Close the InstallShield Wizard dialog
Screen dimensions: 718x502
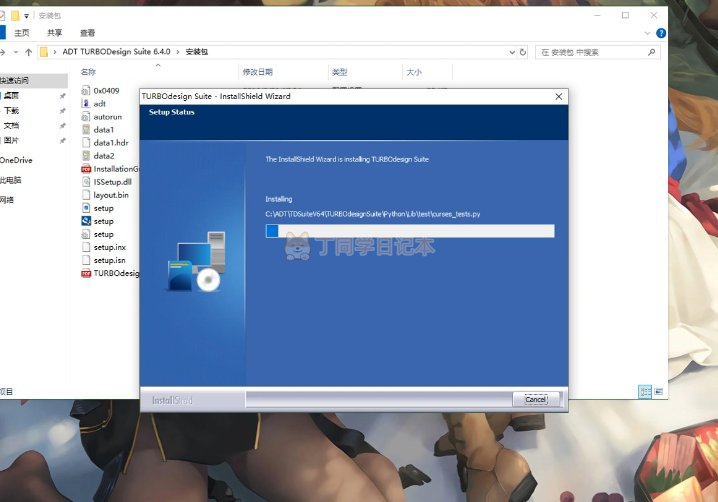(558, 96)
